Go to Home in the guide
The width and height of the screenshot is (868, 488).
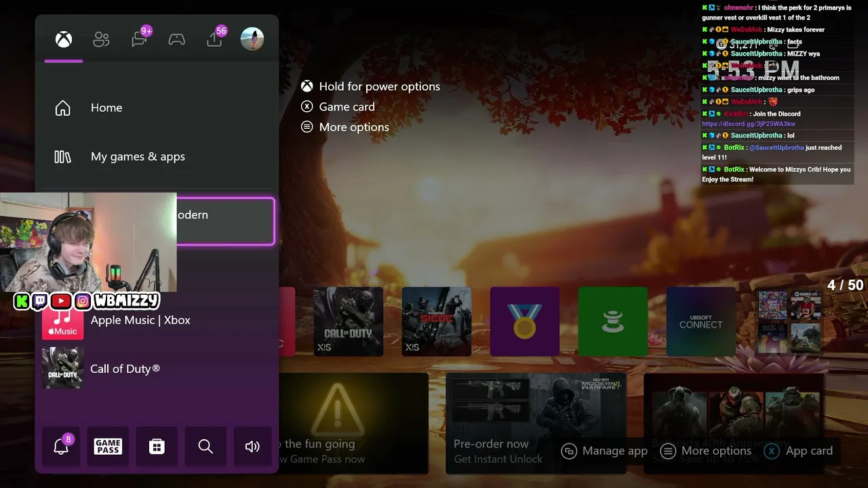157,108
